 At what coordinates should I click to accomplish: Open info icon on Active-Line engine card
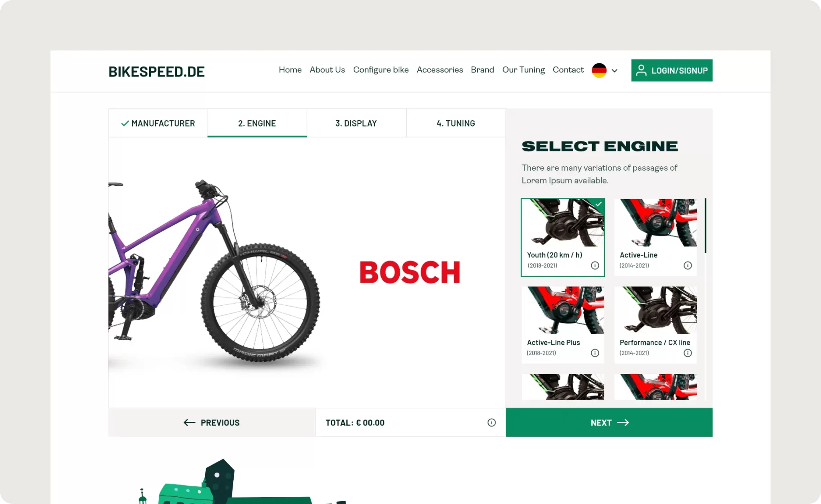click(688, 265)
